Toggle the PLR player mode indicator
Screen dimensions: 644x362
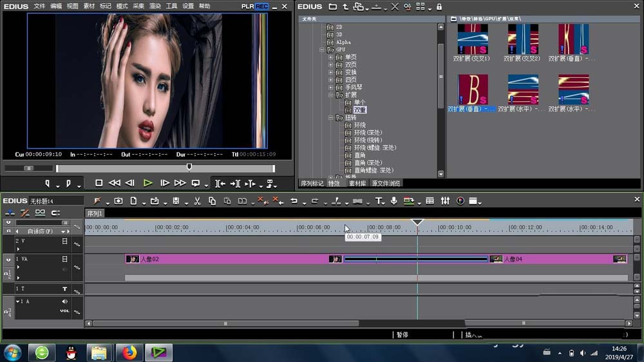[x=248, y=6]
